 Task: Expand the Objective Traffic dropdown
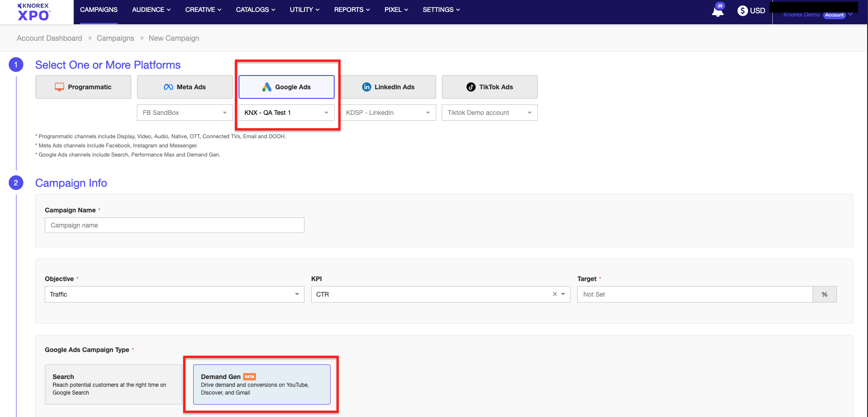174,294
